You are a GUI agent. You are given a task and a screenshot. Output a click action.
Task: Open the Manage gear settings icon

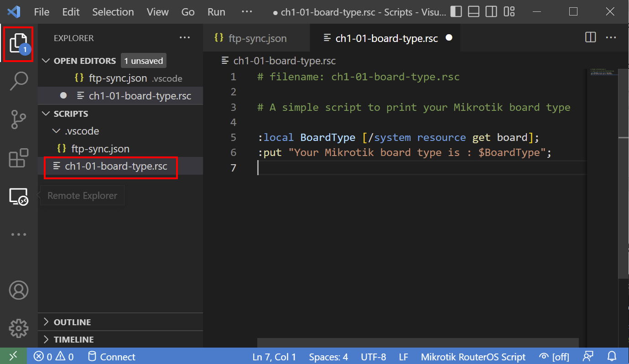coord(19,328)
